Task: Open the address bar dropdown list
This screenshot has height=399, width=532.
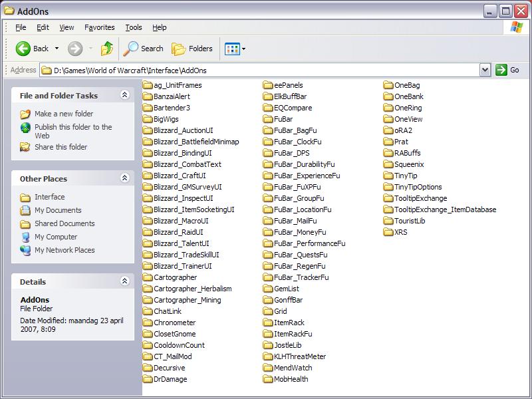Action: coord(485,70)
